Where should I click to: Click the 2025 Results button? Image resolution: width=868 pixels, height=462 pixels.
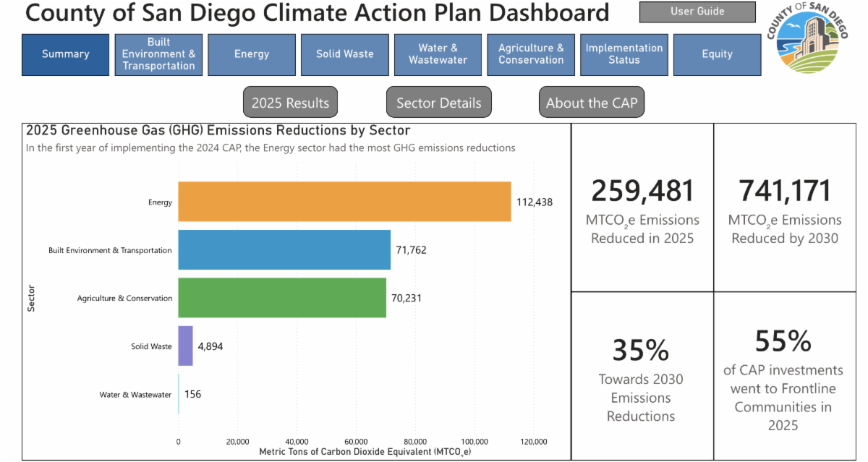pos(290,103)
